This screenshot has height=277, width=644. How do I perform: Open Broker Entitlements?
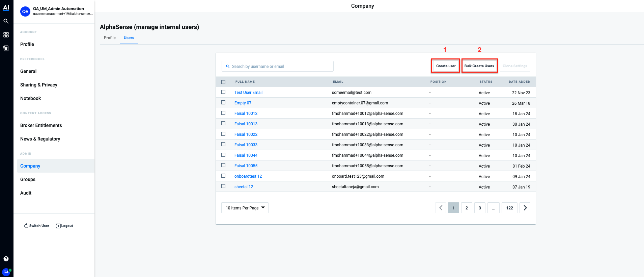pos(41,125)
